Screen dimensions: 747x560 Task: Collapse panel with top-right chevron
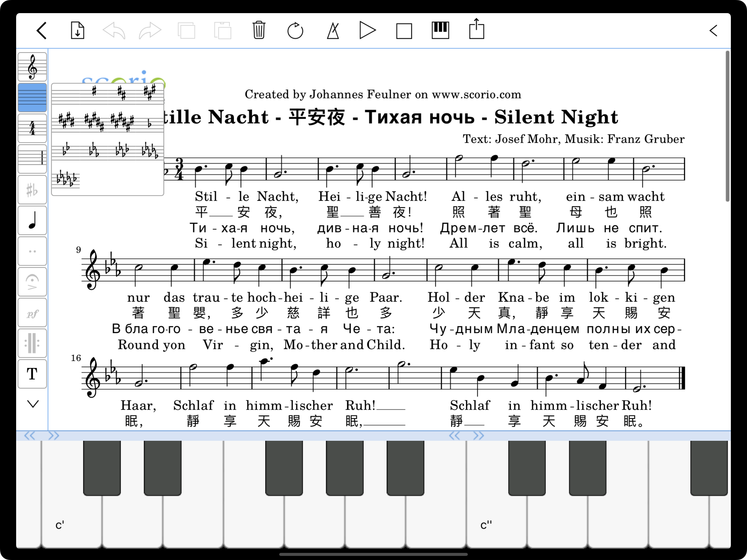click(x=713, y=31)
